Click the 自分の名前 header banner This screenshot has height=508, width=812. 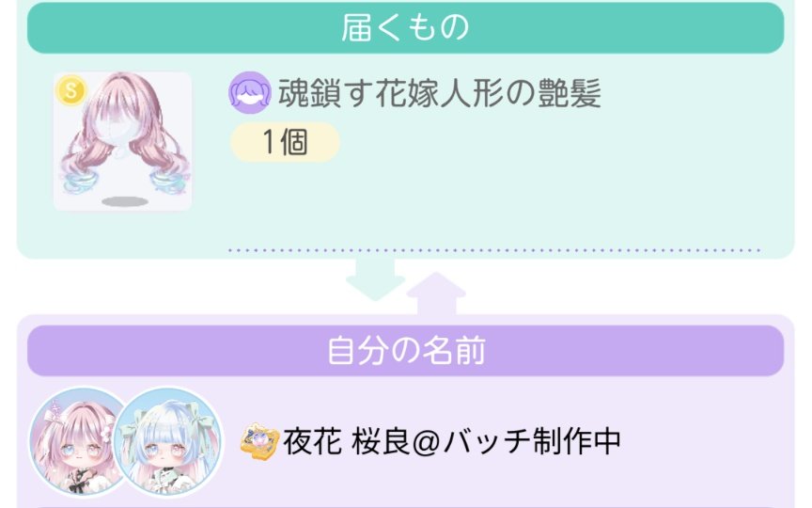click(405, 351)
